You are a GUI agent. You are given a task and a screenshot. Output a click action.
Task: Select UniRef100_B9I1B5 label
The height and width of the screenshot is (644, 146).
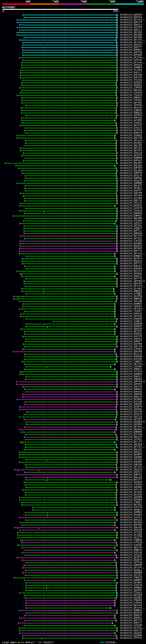(x=131, y=37)
